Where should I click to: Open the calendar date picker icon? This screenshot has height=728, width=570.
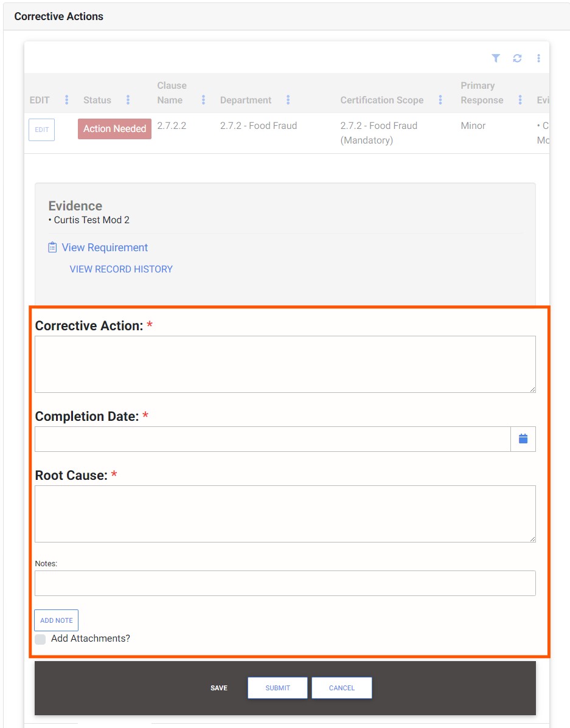click(523, 439)
